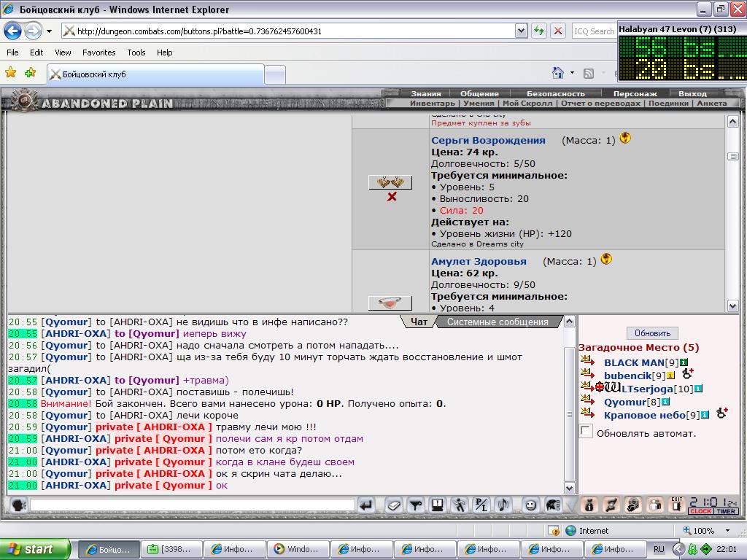Select the Бойцовский клуб browser tab
Image resolution: width=747 pixels, height=560 pixels.
tap(156, 74)
